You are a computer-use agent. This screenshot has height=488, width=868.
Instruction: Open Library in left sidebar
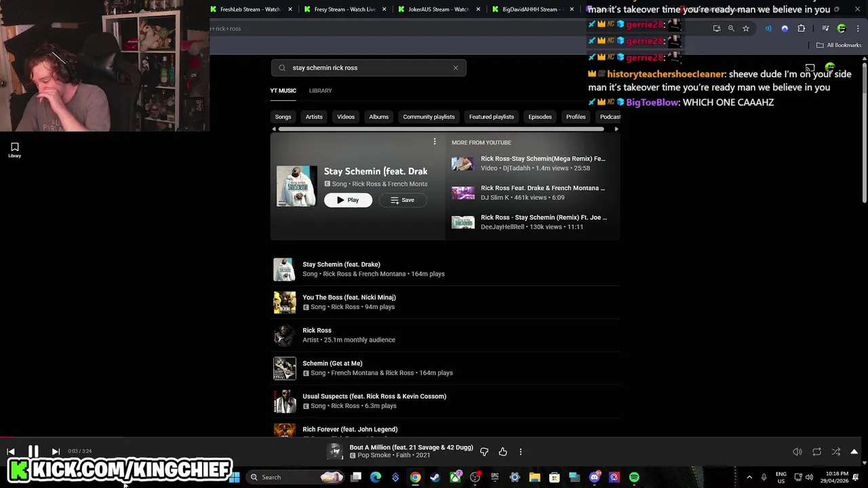point(14,150)
